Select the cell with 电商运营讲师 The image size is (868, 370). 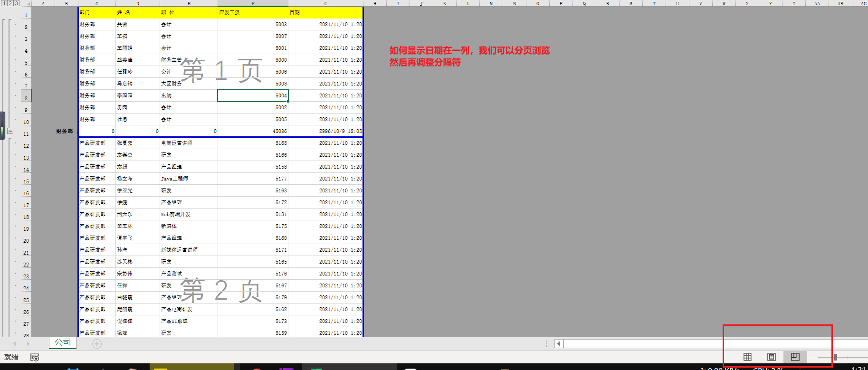(x=189, y=143)
